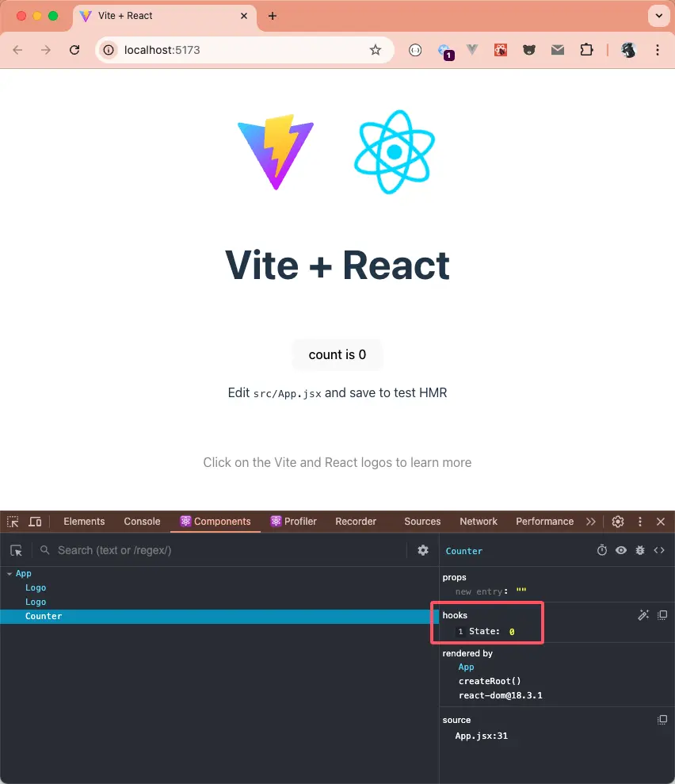Go back to the previous page
Image resolution: width=675 pixels, height=784 pixels.
(x=17, y=50)
